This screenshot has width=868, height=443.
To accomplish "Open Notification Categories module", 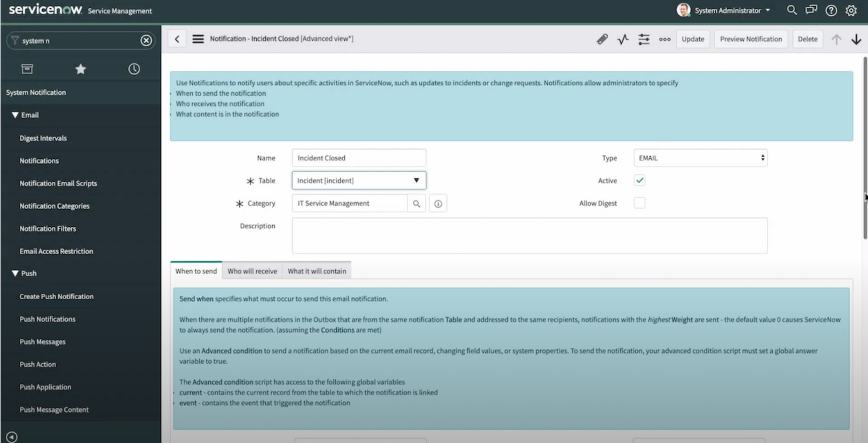I will 54,206.
